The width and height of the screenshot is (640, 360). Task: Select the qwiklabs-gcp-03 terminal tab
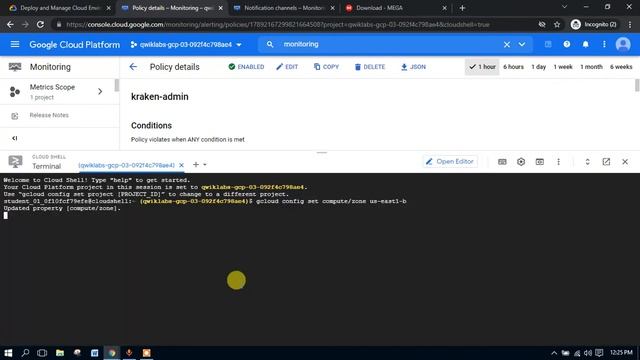[126, 165]
